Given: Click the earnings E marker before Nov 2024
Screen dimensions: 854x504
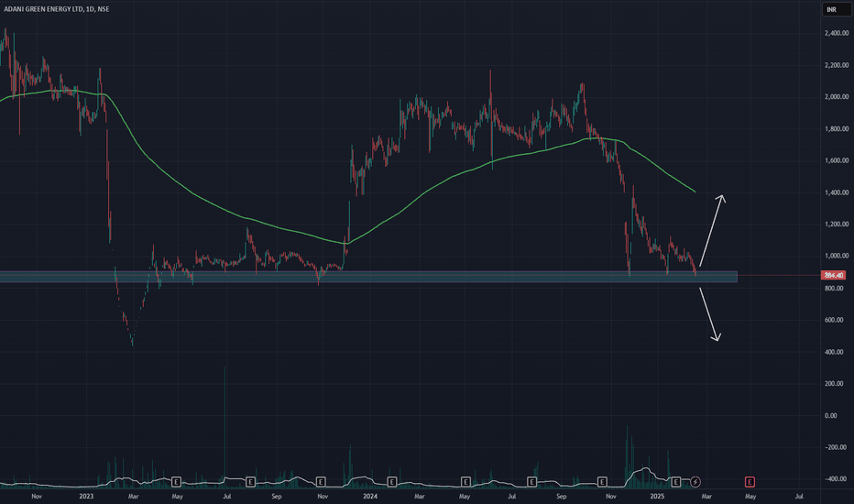Looking at the screenshot, I should click(602, 482).
